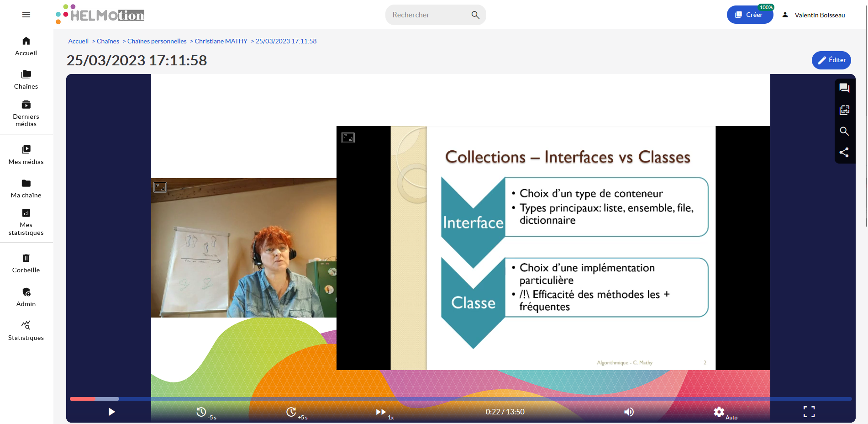
Task: Click the 0:22 / 13:50 time display
Action: coord(505,412)
